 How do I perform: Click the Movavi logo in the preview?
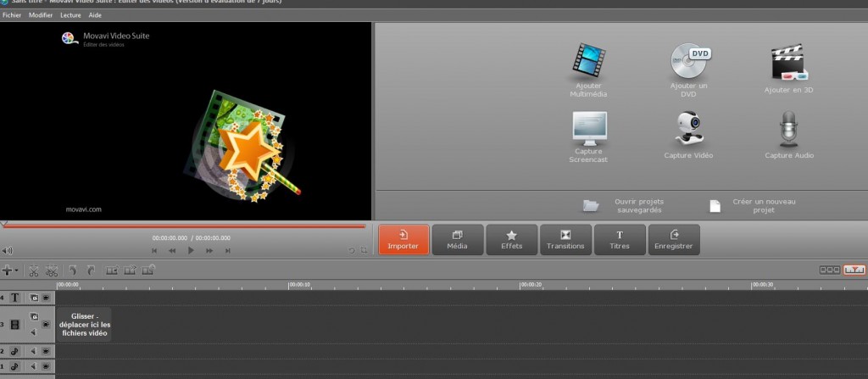68,37
